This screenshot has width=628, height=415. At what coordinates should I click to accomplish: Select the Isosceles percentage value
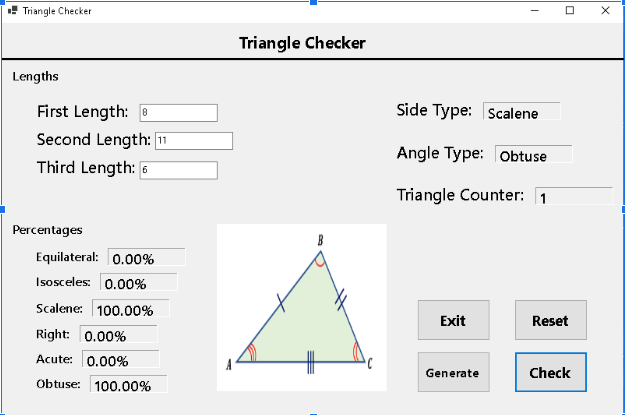[138, 283]
